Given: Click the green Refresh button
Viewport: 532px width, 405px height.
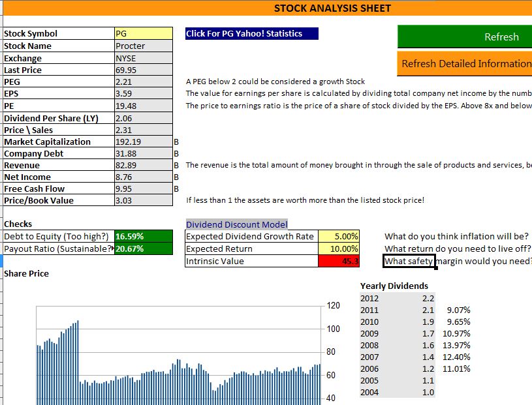Looking at the screenshot, I should point(465,37).
